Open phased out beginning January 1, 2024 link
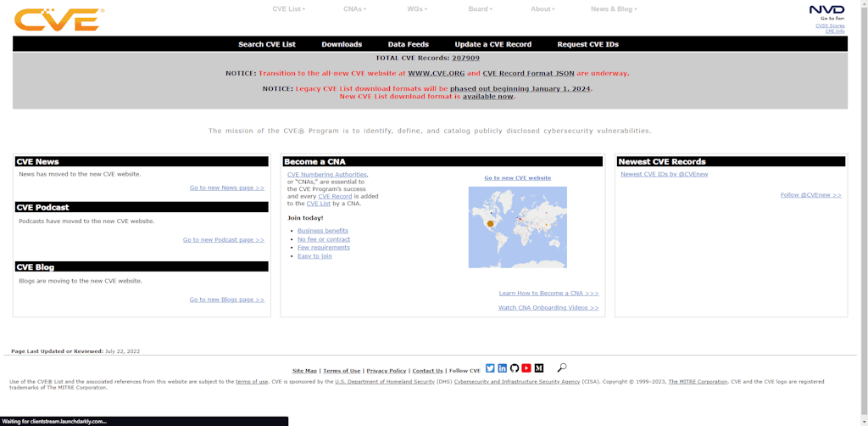Image resolution: width=868 pixels, height=426 pixels. pyautogui.click(x=520, y=88)
